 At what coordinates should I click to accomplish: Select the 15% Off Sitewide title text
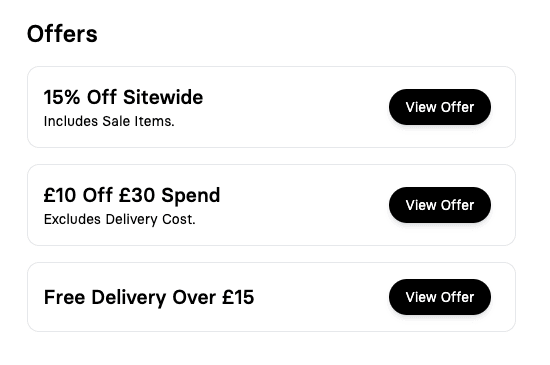click(x=123, y=97)
